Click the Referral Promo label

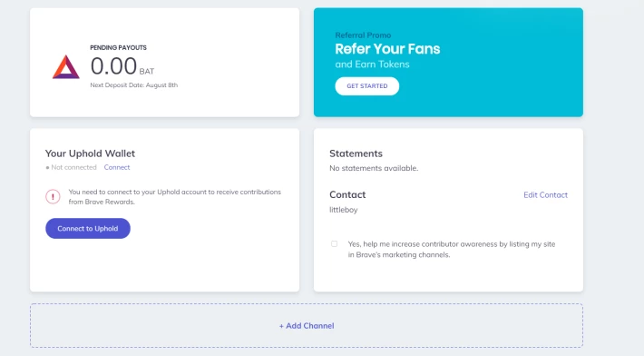[x=363, y=35]
